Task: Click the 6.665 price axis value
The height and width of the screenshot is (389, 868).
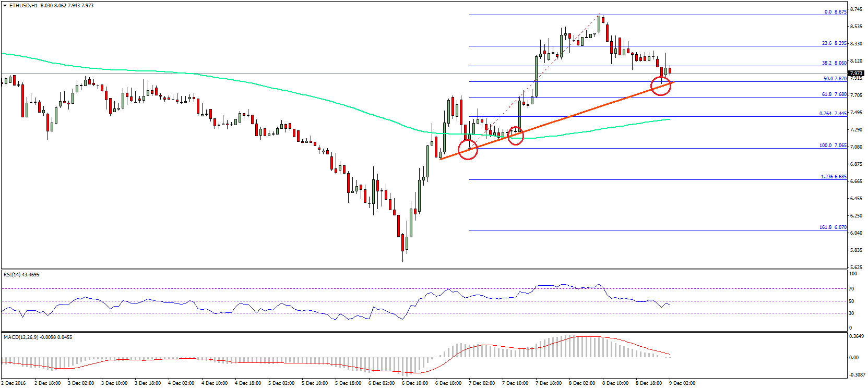Action: click(x=856, y=181)
